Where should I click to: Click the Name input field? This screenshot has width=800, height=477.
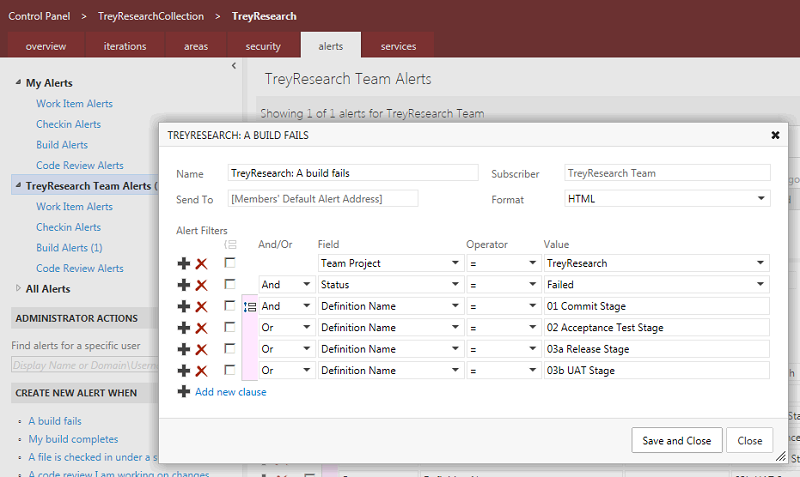click(x=353, y=173)
